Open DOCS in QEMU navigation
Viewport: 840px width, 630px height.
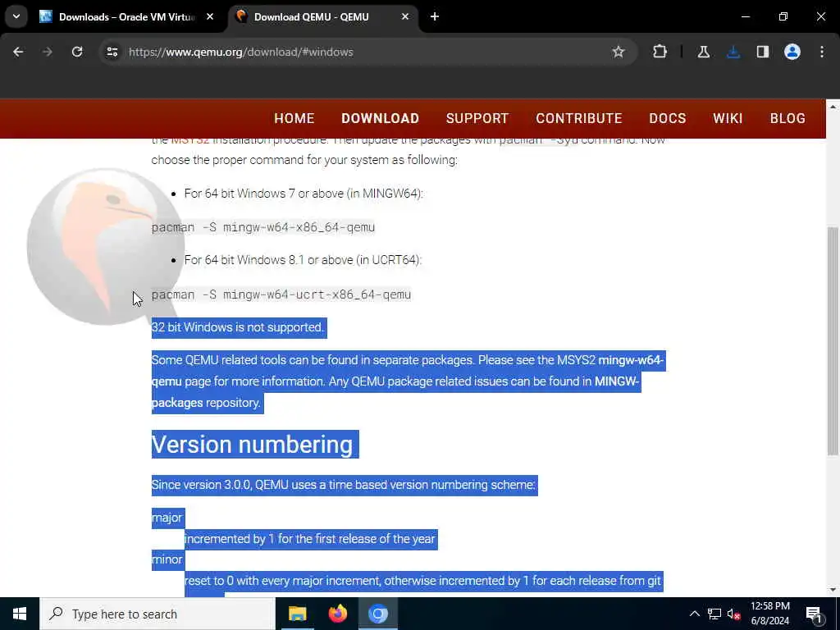coord(668,118)
